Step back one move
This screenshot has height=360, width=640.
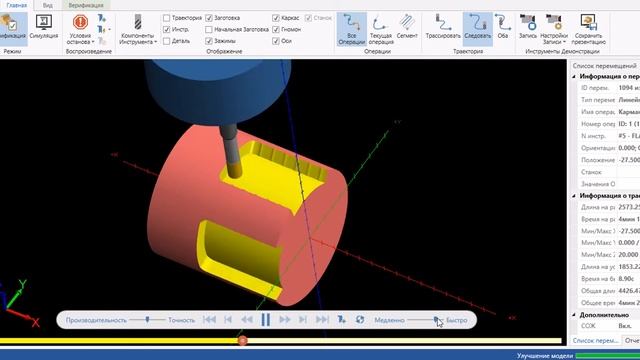pyautogui.click(x=228, y=320)
